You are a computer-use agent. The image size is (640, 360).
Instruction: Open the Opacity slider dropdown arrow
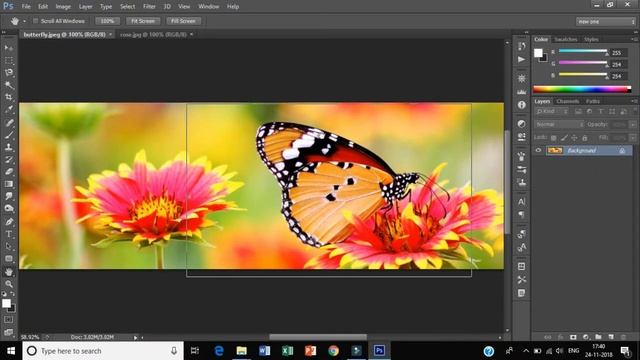[633, 124]
